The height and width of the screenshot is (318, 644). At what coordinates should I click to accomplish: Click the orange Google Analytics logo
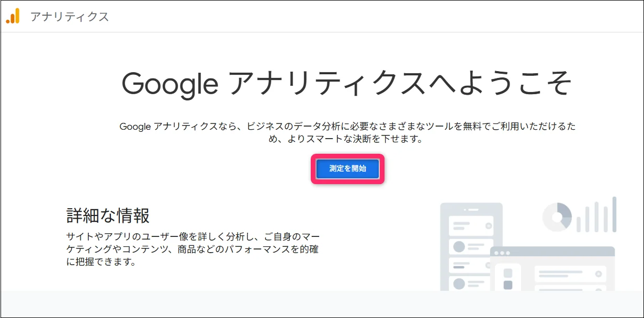pos(13,16)
